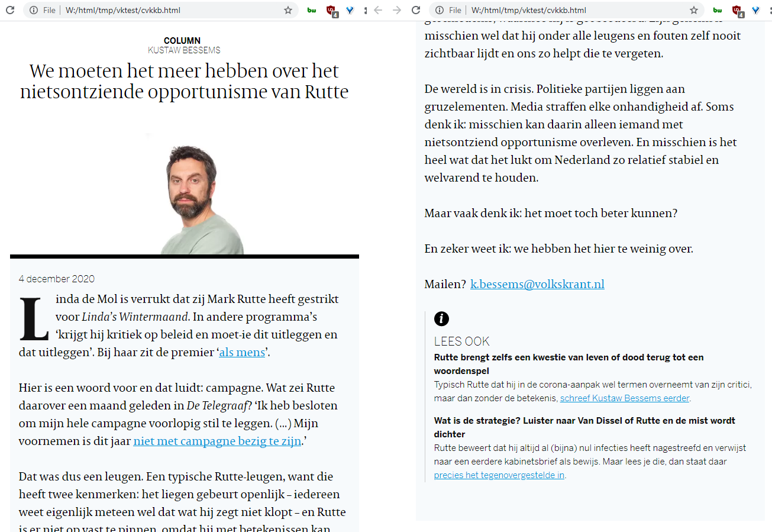Click the 'Mailen?' label
This screenshot has height=532, width=772.
(x=445, y=285)
